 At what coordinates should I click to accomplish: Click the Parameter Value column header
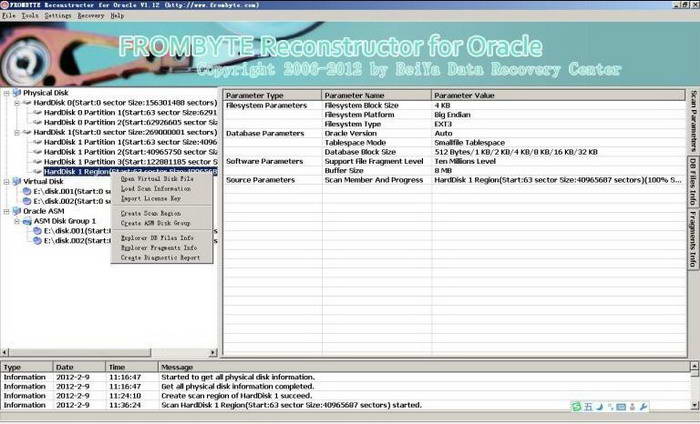click(x=558, y=96)
